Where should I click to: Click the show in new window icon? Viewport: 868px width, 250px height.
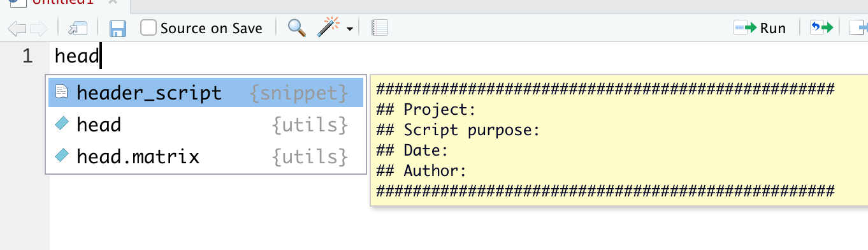(x=77, y=28)
